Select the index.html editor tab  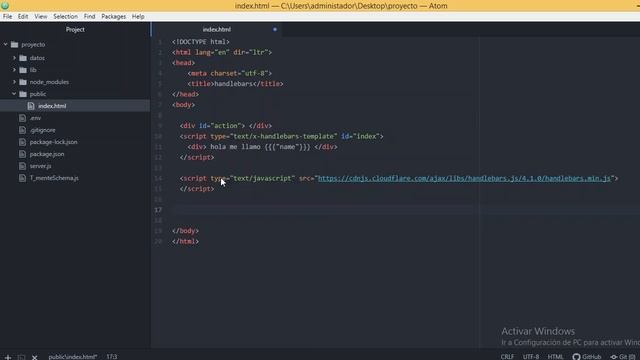pyautogui.click(x=216, y=29)
